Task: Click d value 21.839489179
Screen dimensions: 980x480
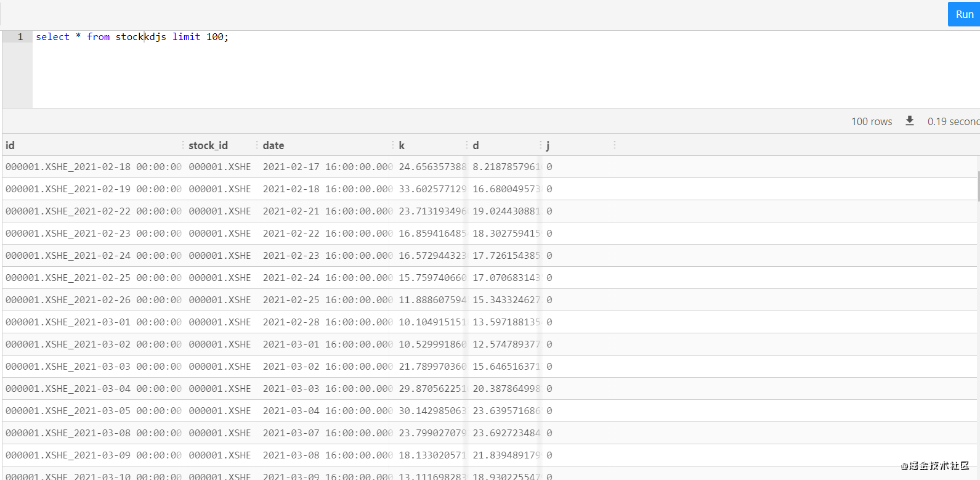Action: click(506, 455)
